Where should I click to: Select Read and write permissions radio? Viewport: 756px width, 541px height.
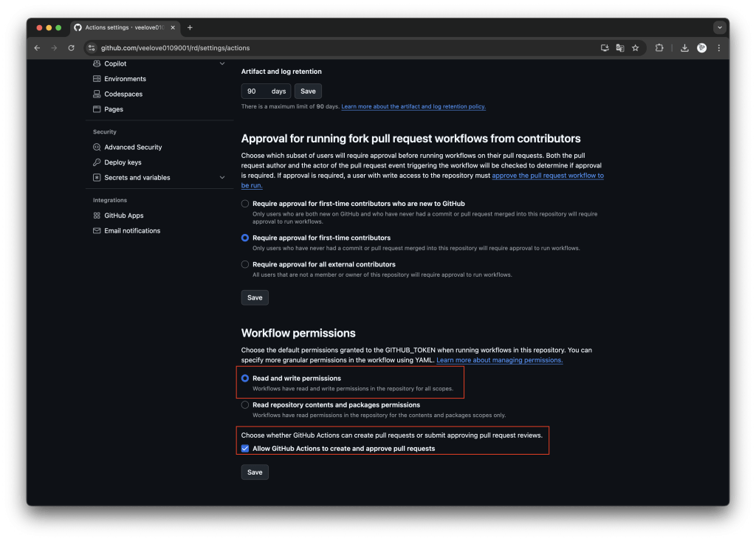click(245, 378)
